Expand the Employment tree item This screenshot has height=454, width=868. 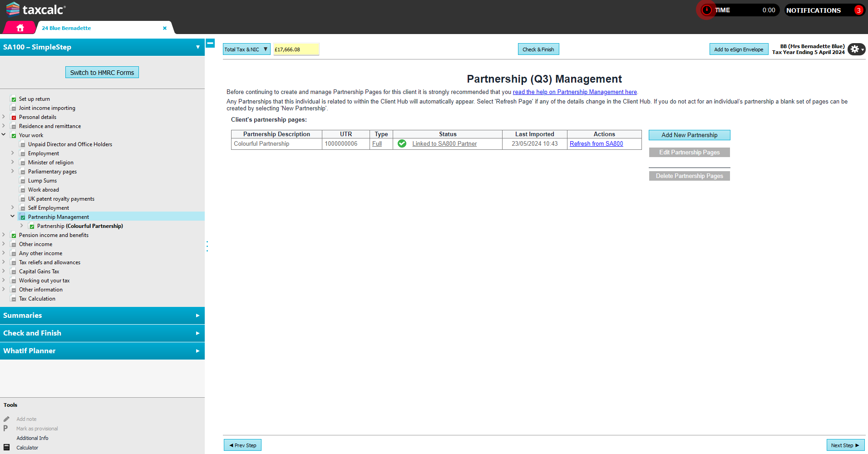coord(12,153)
